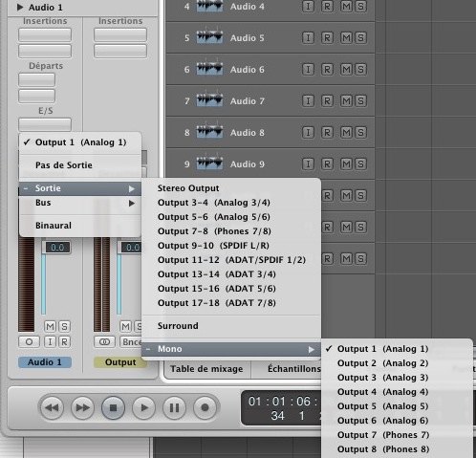Select Output 13-14 (ADAT 3/4)
Image resolution: width=476 pixels, height=458 pixels.
(x=231, y=274)
